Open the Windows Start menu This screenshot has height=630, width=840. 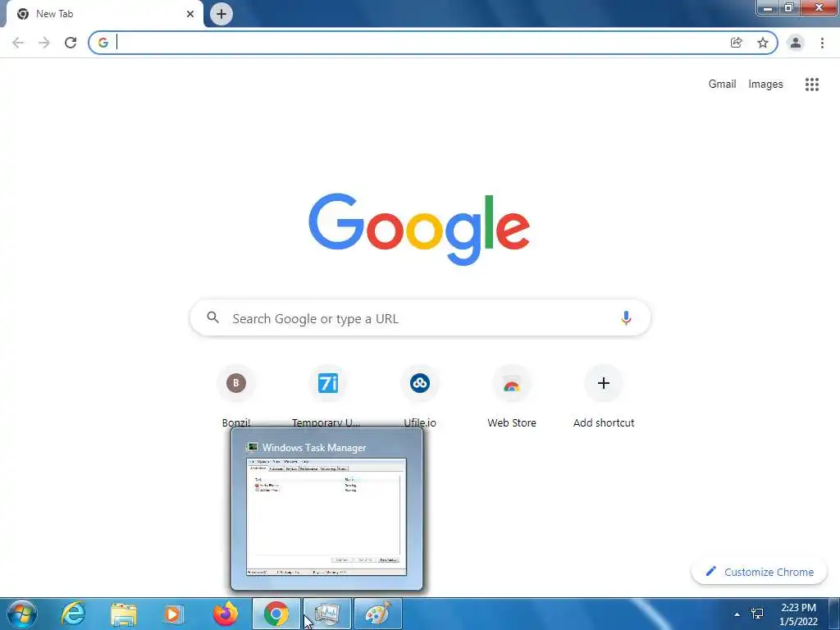click(21, 614)
